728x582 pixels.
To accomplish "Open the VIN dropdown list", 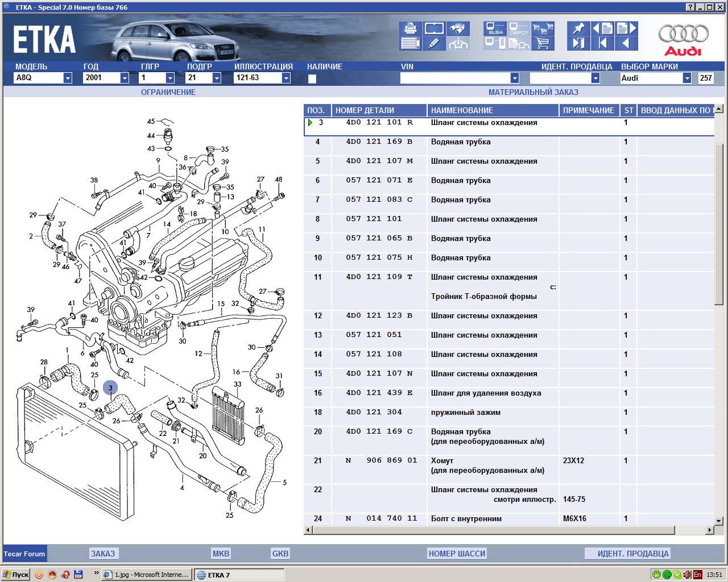I will (514, 78).
